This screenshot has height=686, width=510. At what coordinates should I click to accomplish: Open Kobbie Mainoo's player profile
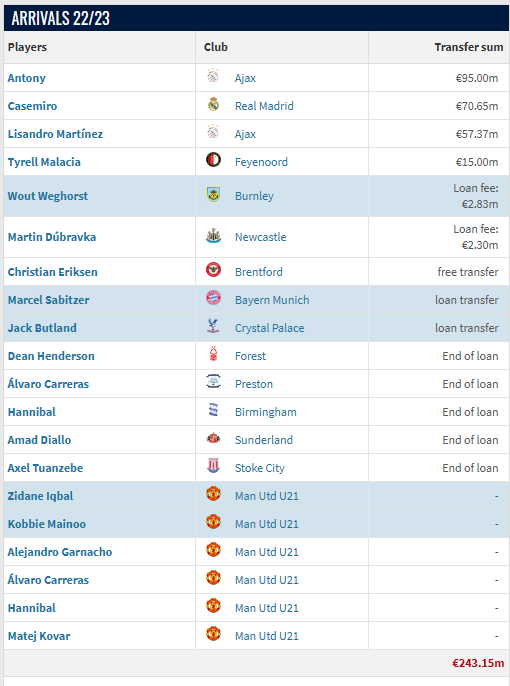pyautogui.click(x=47, y=525)
